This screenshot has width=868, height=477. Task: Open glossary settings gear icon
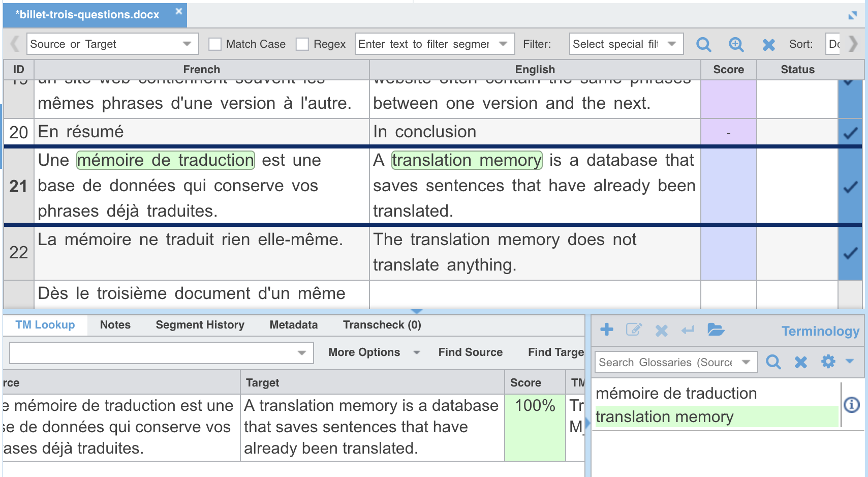(x=828, y=362)
